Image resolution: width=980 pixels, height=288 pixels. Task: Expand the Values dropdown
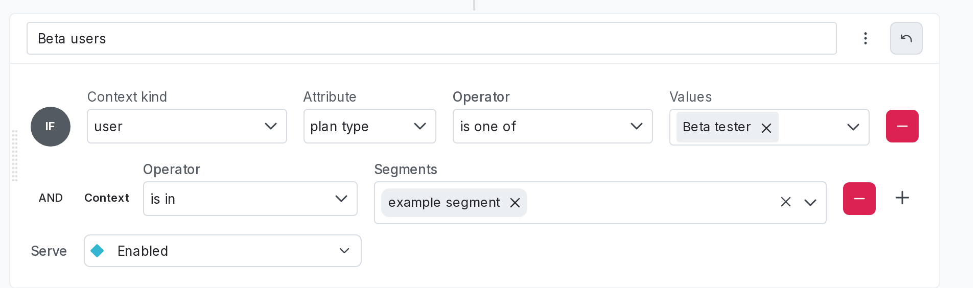pos(853,127)
